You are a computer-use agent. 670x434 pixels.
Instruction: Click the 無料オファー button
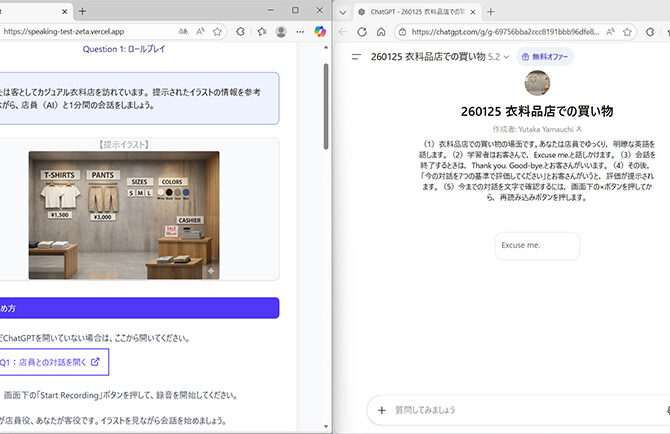[545, 56]
